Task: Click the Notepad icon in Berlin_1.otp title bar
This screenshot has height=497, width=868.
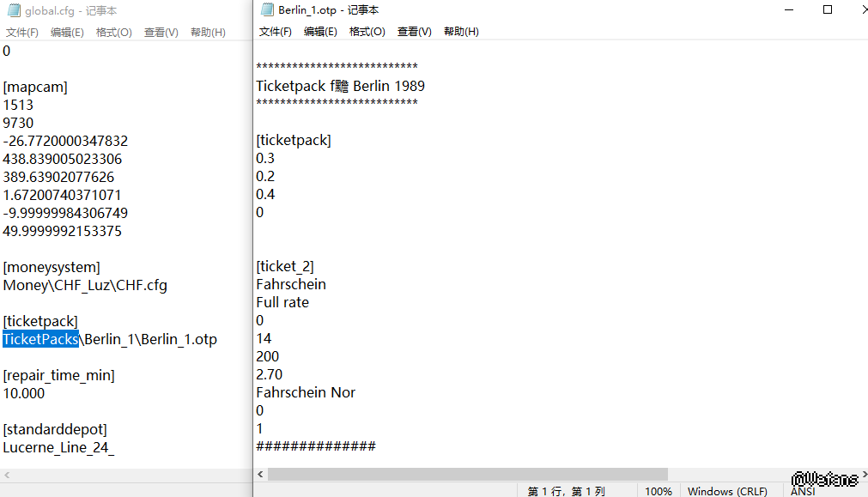Action: coord(267,9)
